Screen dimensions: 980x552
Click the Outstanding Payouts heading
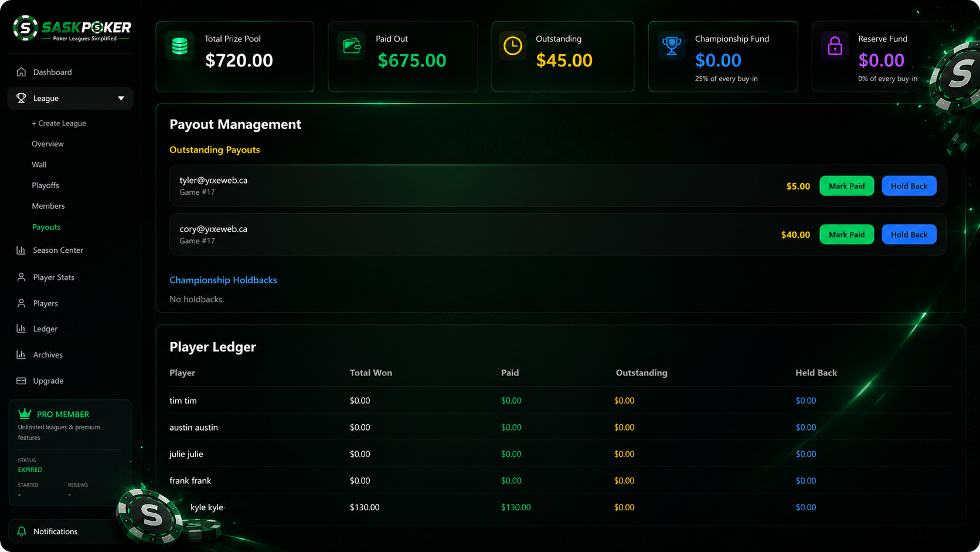(215, 150)
